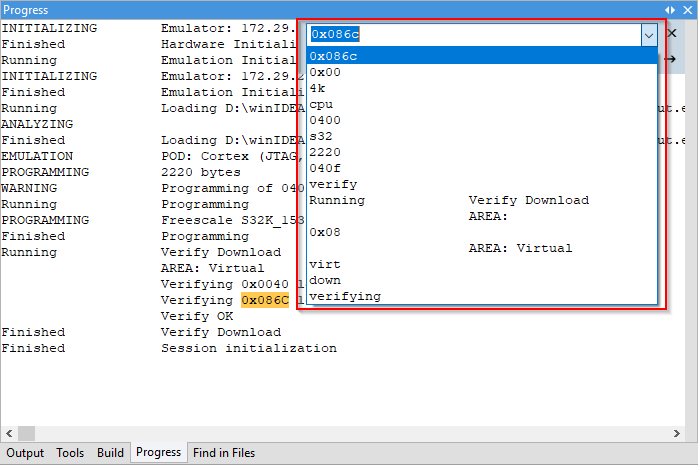
Task: Collapse the search history dropdown arrow
Action: (x=648, y=34)
